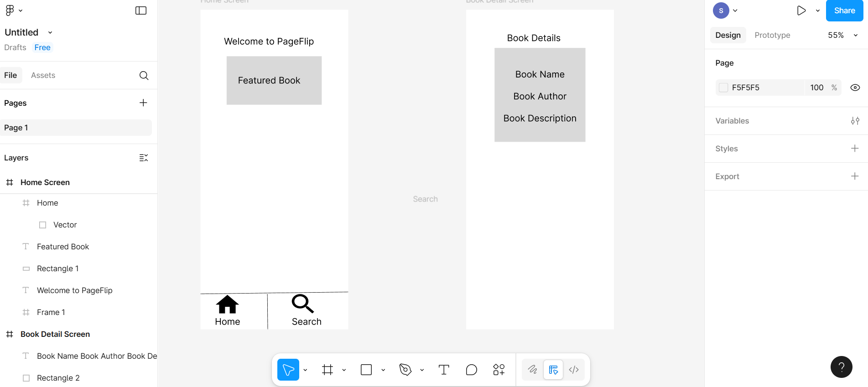Screen dimensions: 868x387
Task: Switch to the Assets tab
Action: pyautogui.click(x=43, y=76)
